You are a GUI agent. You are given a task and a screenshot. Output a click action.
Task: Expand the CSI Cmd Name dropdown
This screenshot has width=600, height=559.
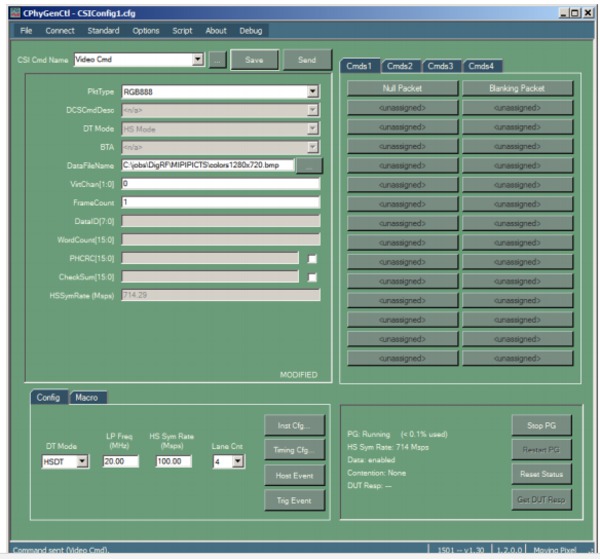198,59
